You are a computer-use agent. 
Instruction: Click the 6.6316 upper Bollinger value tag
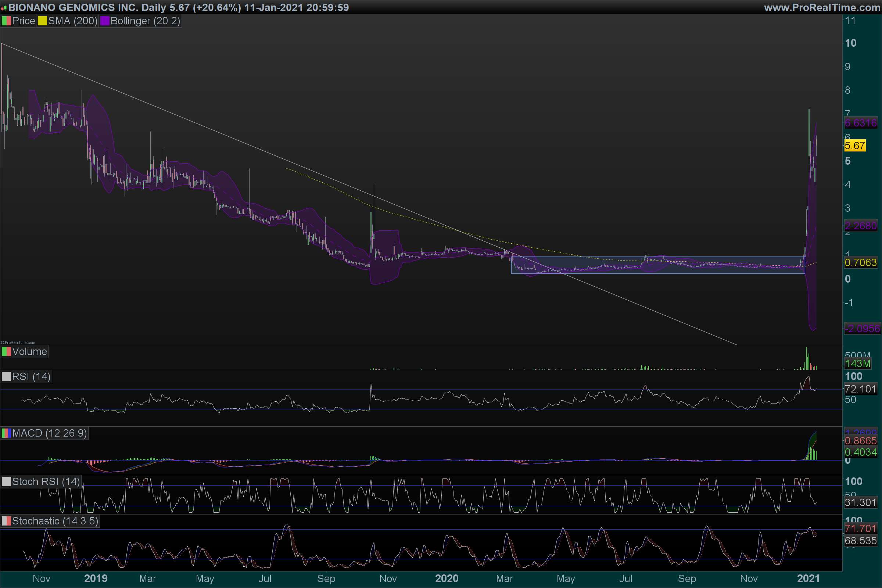(861, 123)
